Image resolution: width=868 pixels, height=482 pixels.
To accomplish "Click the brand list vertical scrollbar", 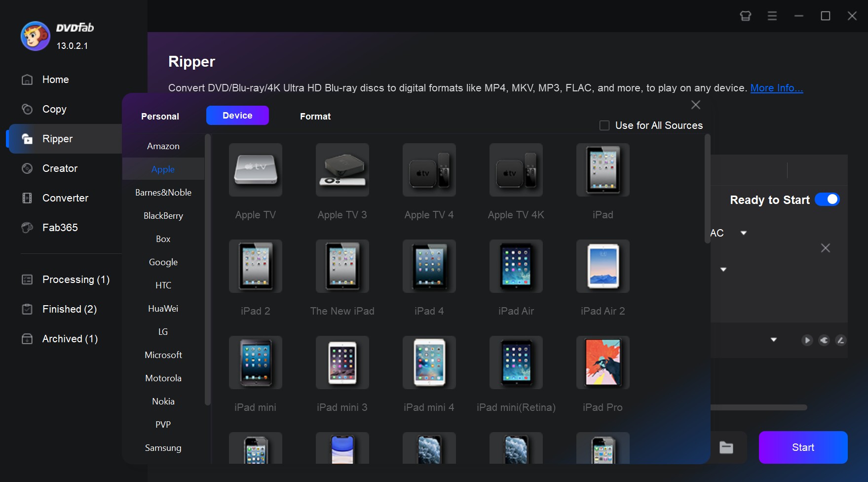I will [208, 270].
